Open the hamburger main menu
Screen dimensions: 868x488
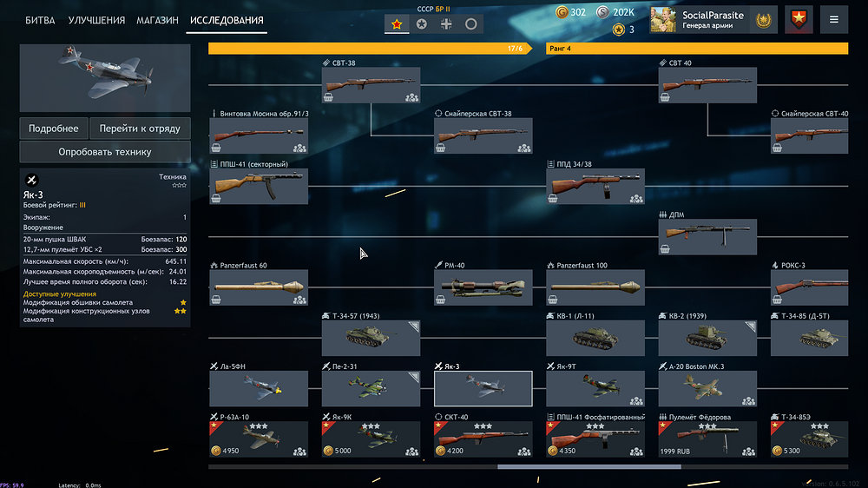833,20
